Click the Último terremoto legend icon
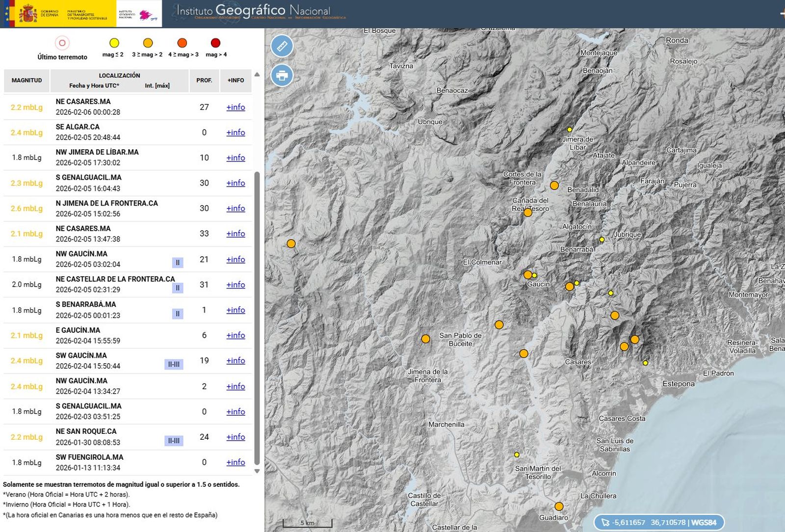This screenshot has height=532, width=785. point(61,43)
